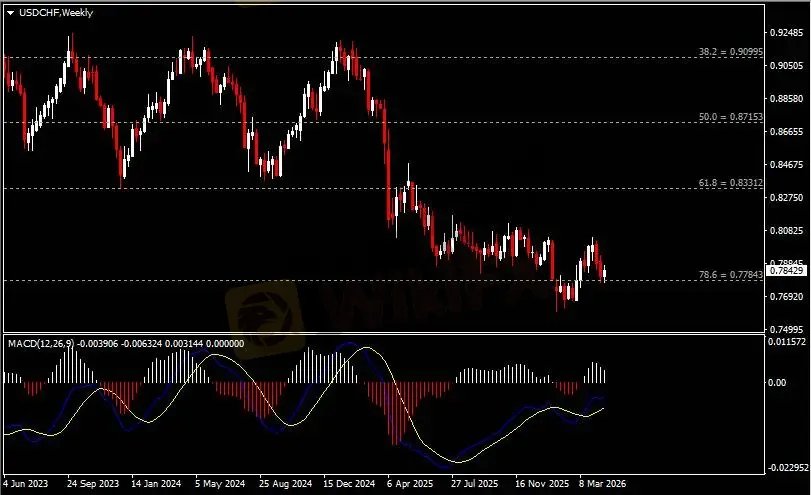This screenshot has width=811, height=495.
Task: Click the USDCHF,Weekly chart title
Action: coord(50,11)
